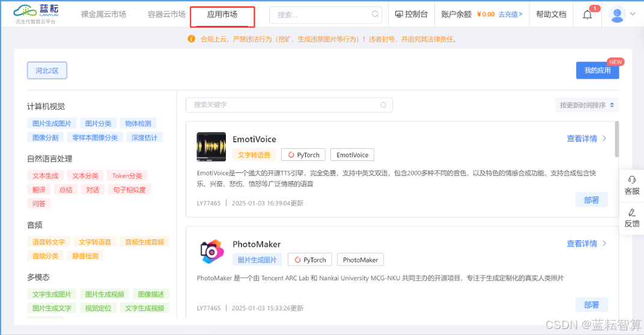This screenshot has height=335, width=644.
Task: Select the 语音转文字 filter tag
Action: [49, 242]
